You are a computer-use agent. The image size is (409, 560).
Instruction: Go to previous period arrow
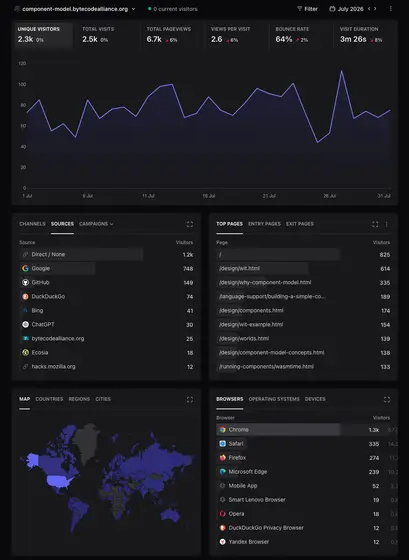369,9
